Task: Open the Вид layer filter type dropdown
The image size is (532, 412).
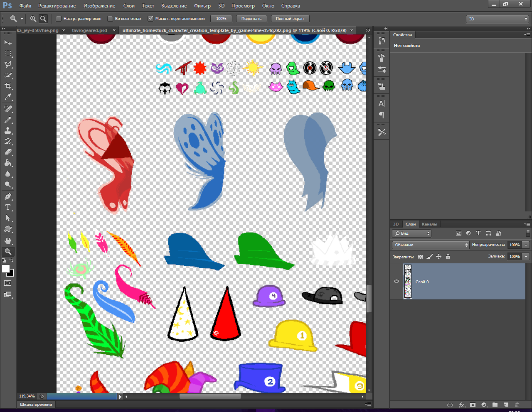Action: pyautogui.click(x=412, y=233)
